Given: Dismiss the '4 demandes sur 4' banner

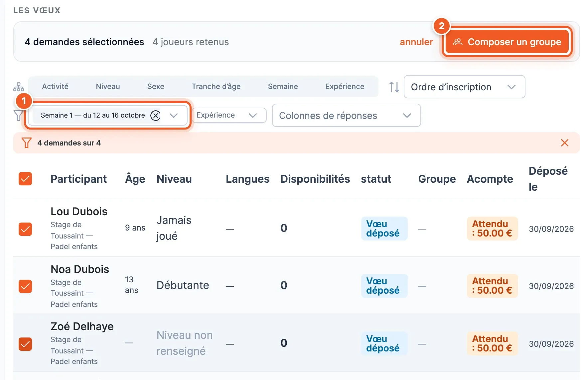Looking at the screenshot, I should coord(564,143).
